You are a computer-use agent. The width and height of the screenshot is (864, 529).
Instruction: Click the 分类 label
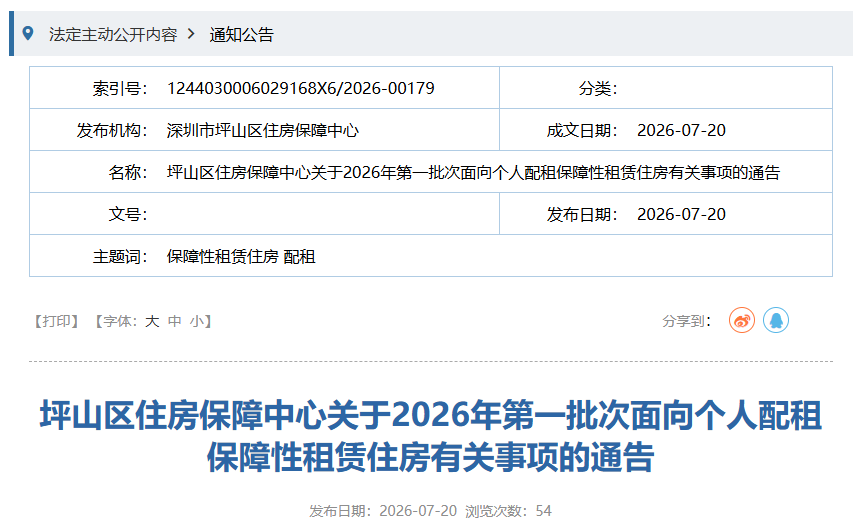pyautogui.click(x=598, y=88)
